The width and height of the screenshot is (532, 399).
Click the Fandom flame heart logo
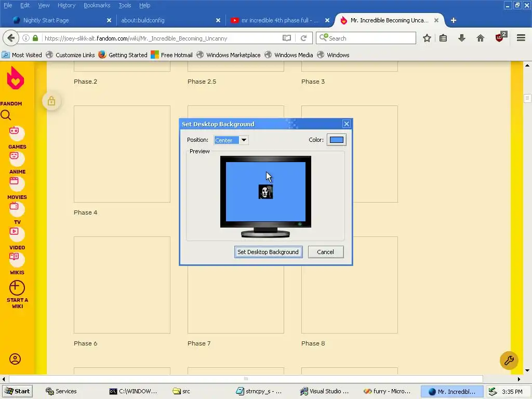point(16,78)
